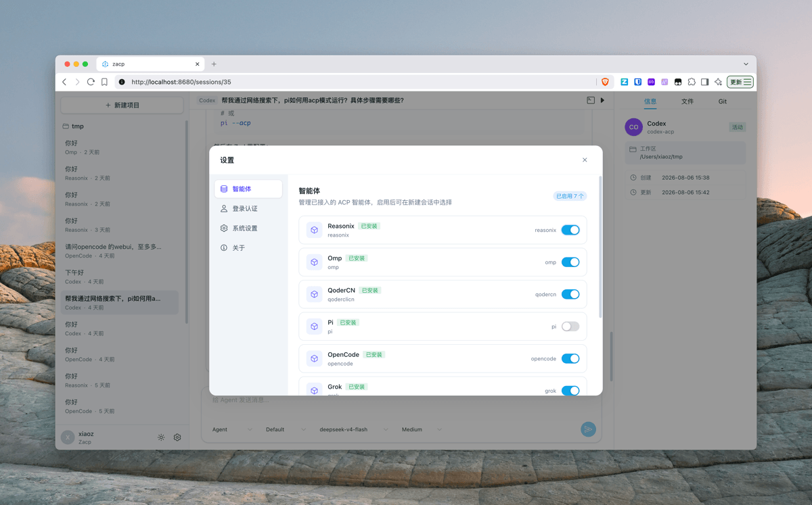Image resolution: width=812 pixels, height=505 pixels.
Task: Click the xiaoz user avatar
Action: click(68, 437)
